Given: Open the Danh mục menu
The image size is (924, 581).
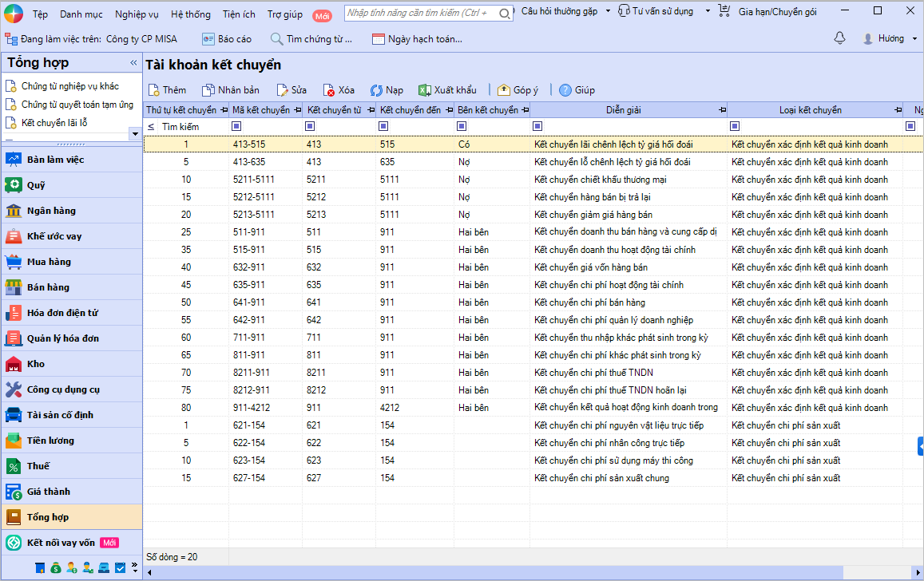Looking at the screenshot, I should click(81, 14).
